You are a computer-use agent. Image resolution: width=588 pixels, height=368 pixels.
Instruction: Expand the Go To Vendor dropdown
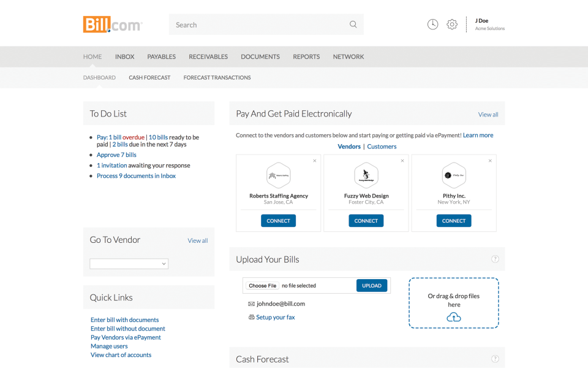pyautogui.click(x=129, y=264)
